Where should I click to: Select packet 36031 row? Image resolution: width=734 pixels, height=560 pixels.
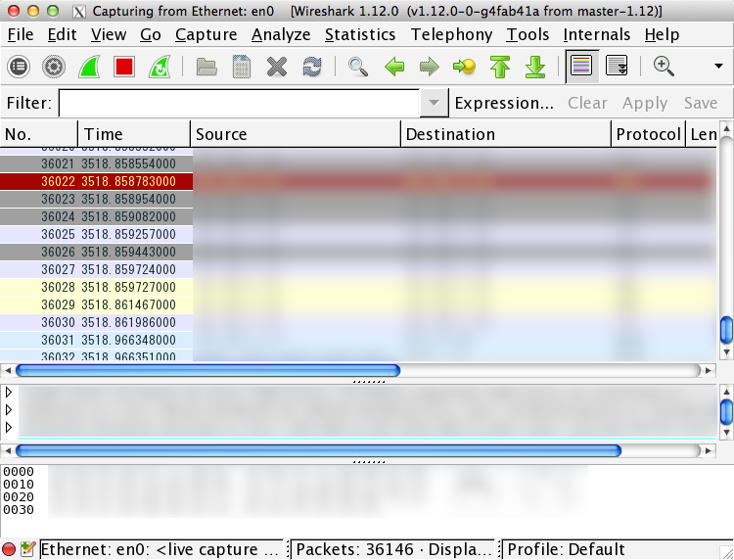tap(358, 340)
